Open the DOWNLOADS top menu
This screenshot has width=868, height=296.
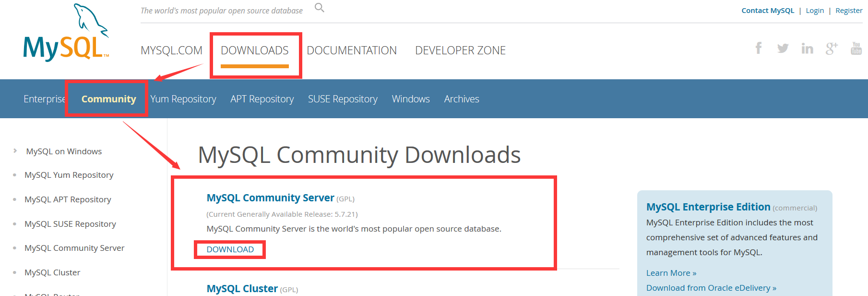pyautogui.click(x=255, y=50)
